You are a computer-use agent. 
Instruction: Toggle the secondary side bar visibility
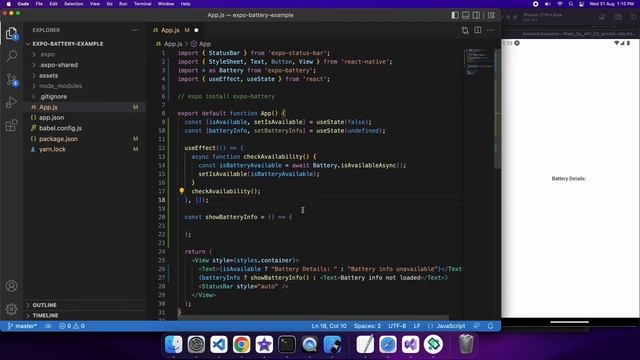click(x=476, y=15)
